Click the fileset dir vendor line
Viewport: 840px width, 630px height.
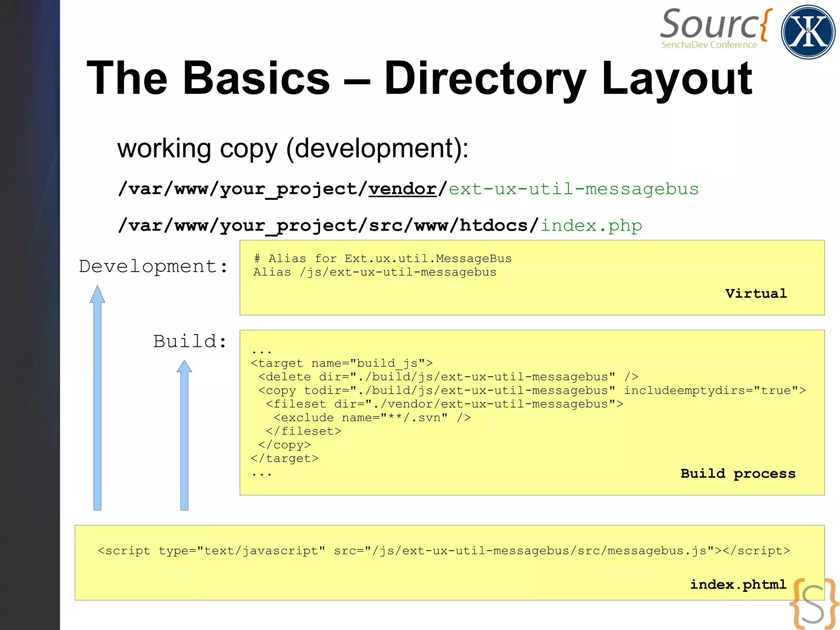click(x=444, y=404)
